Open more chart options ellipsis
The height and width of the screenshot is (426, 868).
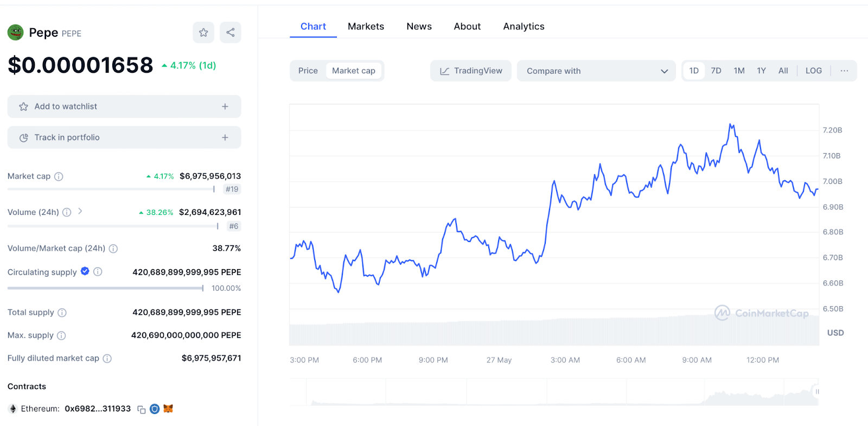(844, 71)
